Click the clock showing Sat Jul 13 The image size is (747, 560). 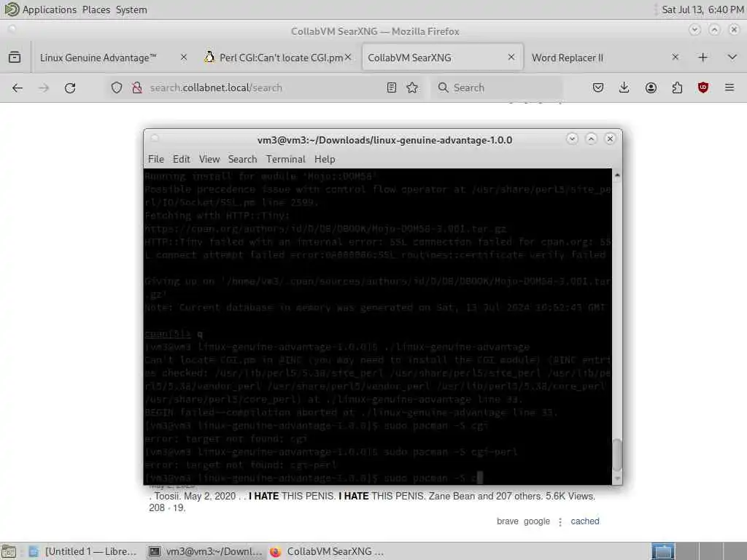(x=703, y=9)
